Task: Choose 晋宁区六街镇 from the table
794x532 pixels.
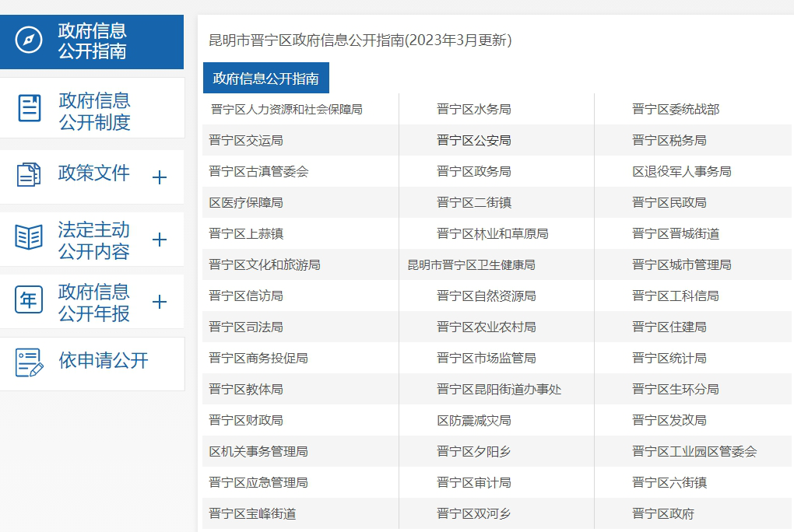Action: click(x=669, y=483)
